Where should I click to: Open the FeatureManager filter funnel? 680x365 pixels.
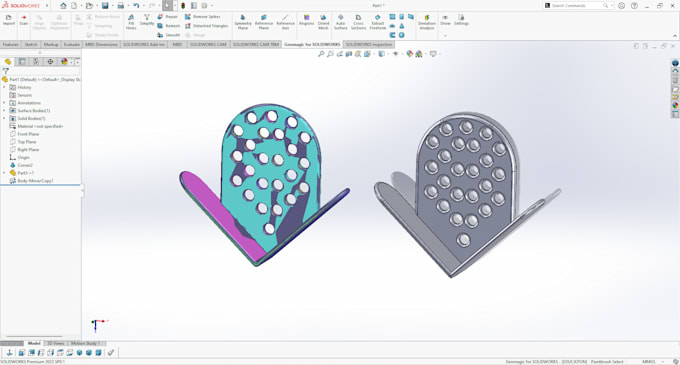tap(6, 71)
